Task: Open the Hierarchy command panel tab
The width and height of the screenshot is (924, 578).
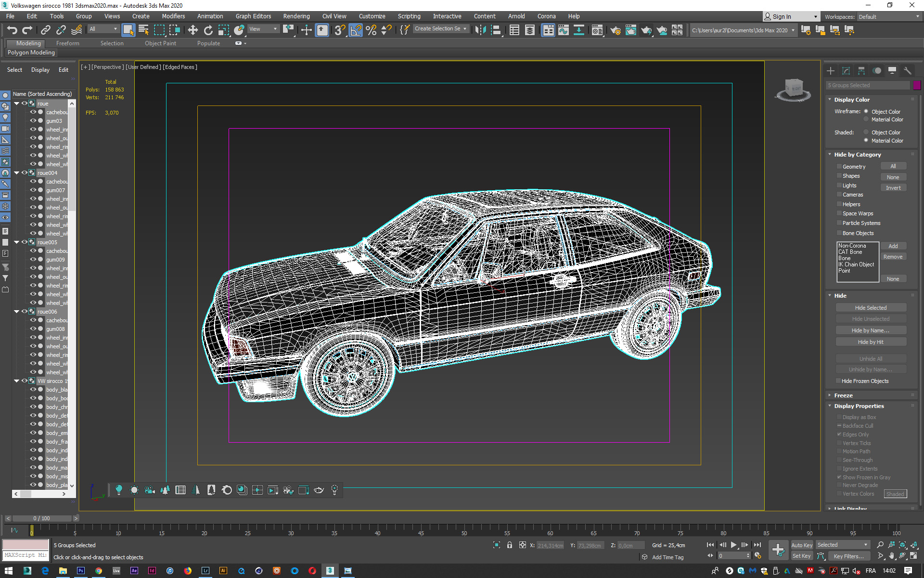Action: click(x=861, y=71)
